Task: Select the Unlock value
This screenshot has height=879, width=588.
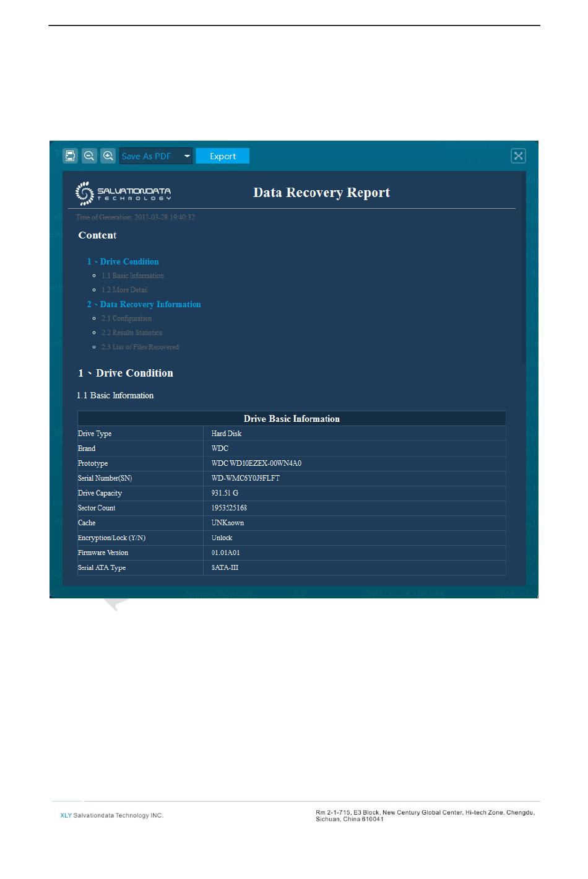Action: point(222,538)
